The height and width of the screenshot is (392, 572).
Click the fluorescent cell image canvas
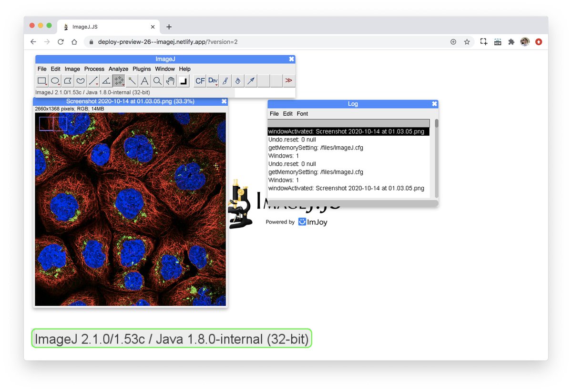pos(131,209)
